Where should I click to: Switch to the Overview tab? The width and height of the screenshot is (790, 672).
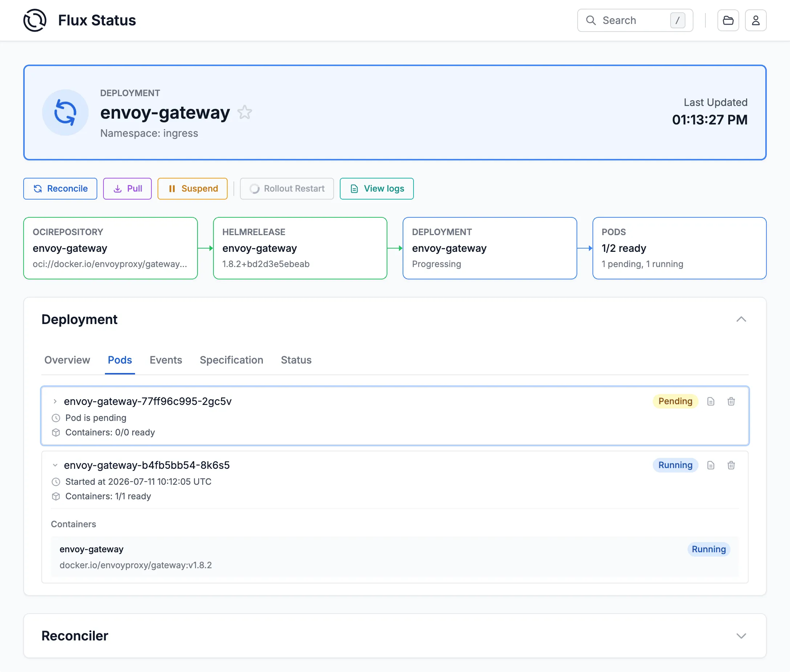(x=67, y=360)
